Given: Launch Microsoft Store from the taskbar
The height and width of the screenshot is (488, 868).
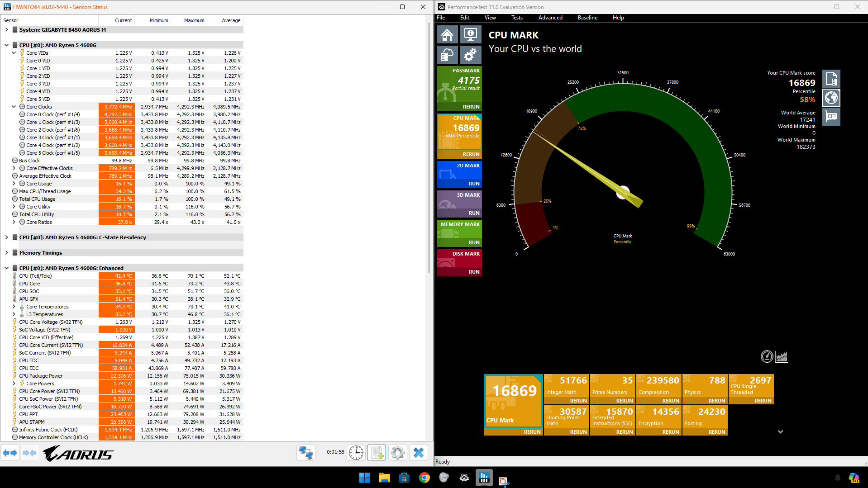Looking at the screenshot, I should coord(405,478).
